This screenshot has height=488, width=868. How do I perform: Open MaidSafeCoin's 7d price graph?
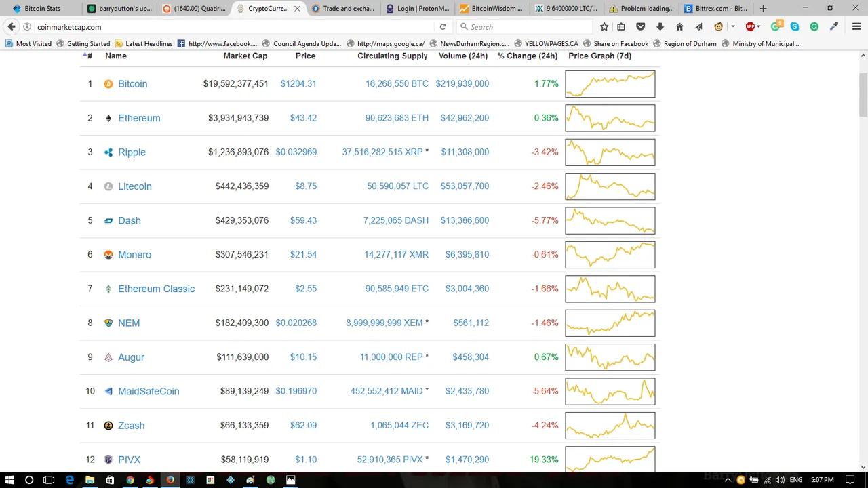pyautogui.click(x=610, y=391)
